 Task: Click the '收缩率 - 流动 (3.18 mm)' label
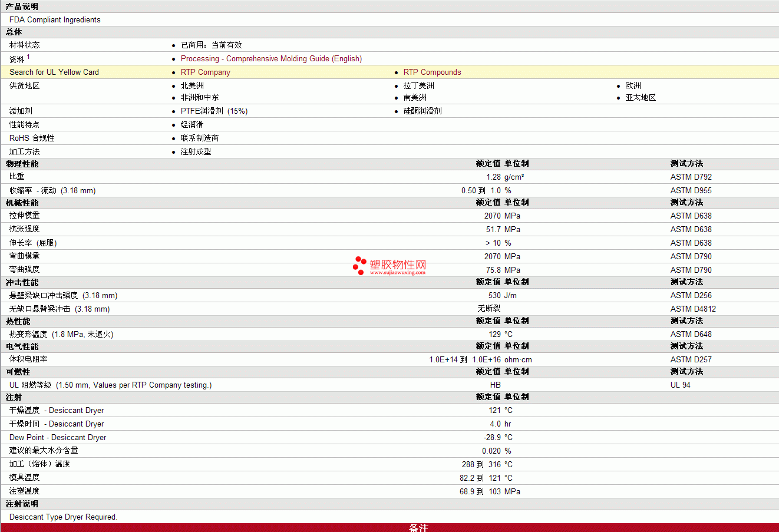tap(52, 190)
